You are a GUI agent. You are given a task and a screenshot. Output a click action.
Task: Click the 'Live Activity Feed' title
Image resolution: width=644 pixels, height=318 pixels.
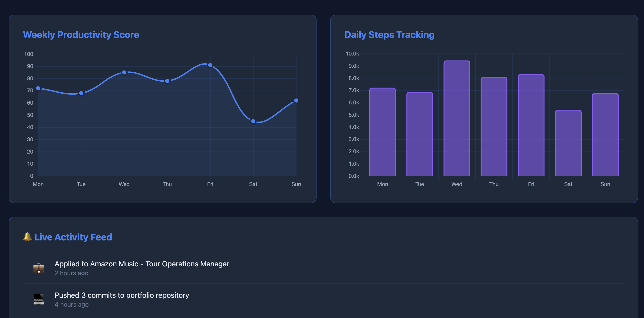(73, 237)
